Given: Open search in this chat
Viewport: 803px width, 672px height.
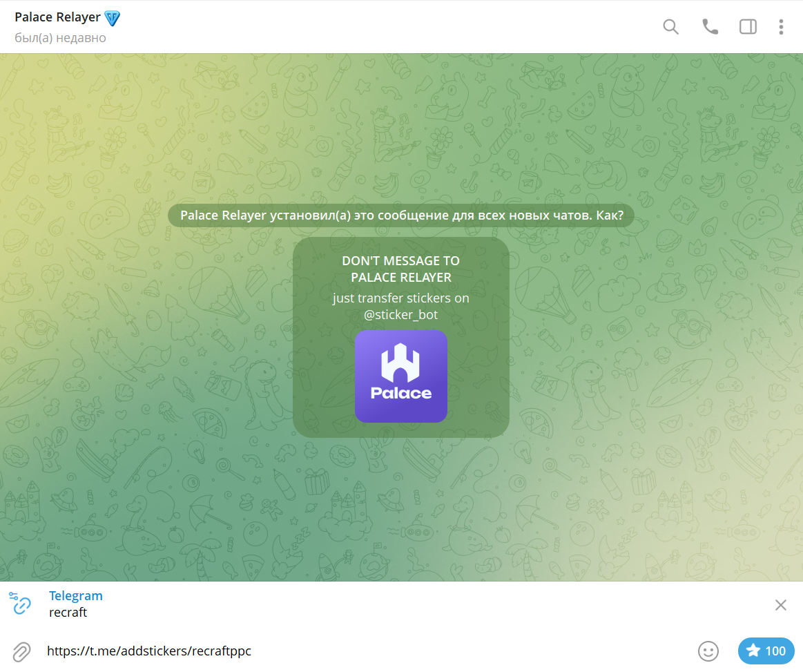Looking at the screenshot, I should [x=670, y=27].
